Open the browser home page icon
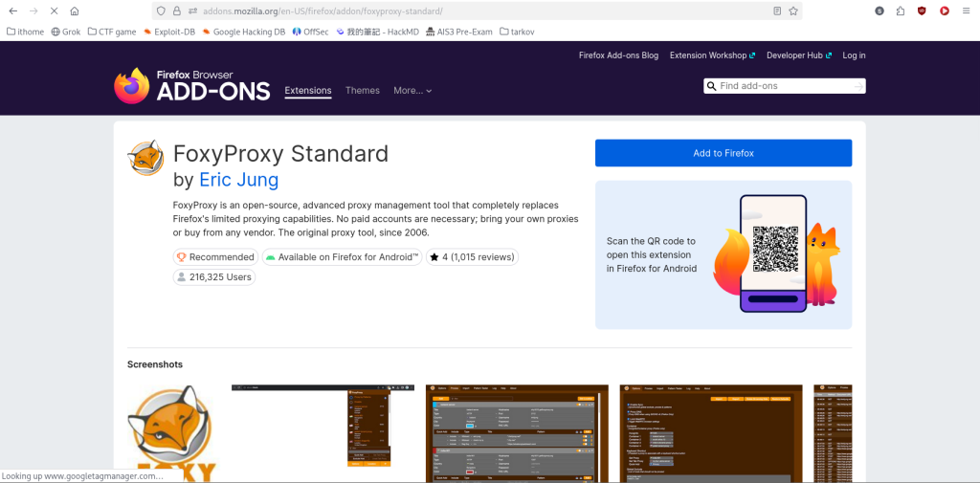The width and height of the screenshot is (980, 483). [75, 11]
